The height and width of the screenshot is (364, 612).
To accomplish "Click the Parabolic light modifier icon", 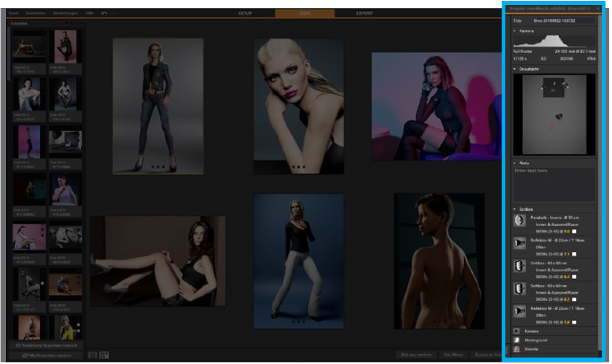I will 519,220.
